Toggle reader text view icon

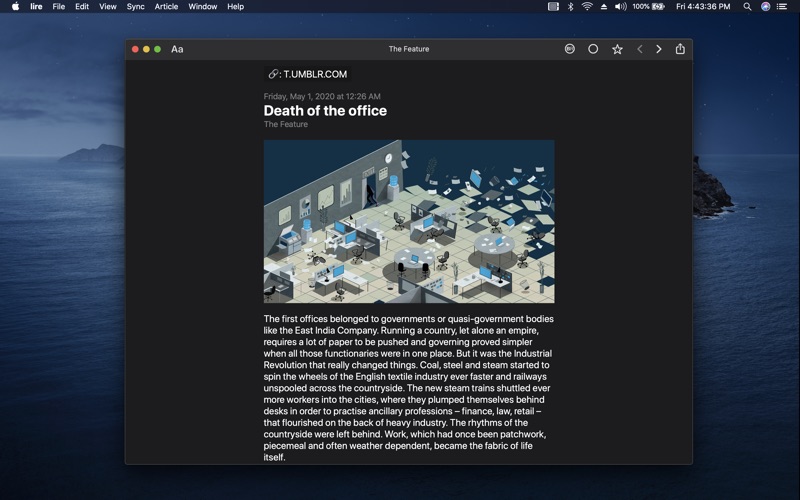[570, 49]
